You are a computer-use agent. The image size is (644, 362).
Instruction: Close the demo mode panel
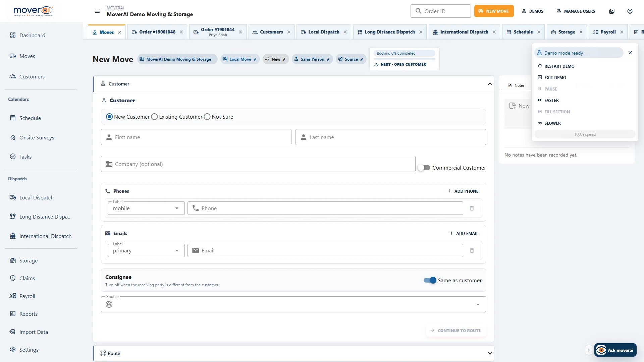point(630,53)
